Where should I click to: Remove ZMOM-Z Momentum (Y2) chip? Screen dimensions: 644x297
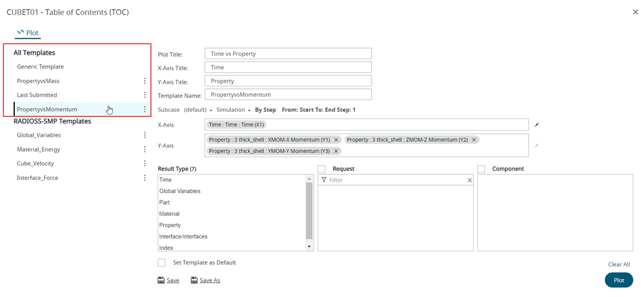474,140
